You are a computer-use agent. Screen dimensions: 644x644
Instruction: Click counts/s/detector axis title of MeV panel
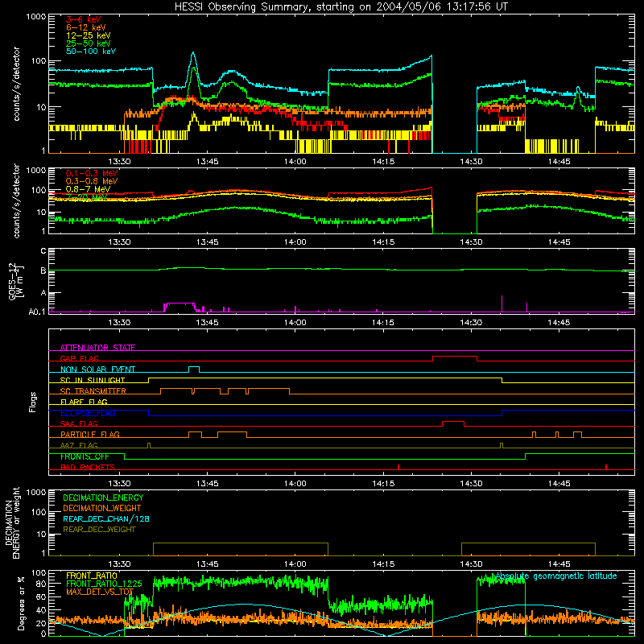(x=16, y=201)
